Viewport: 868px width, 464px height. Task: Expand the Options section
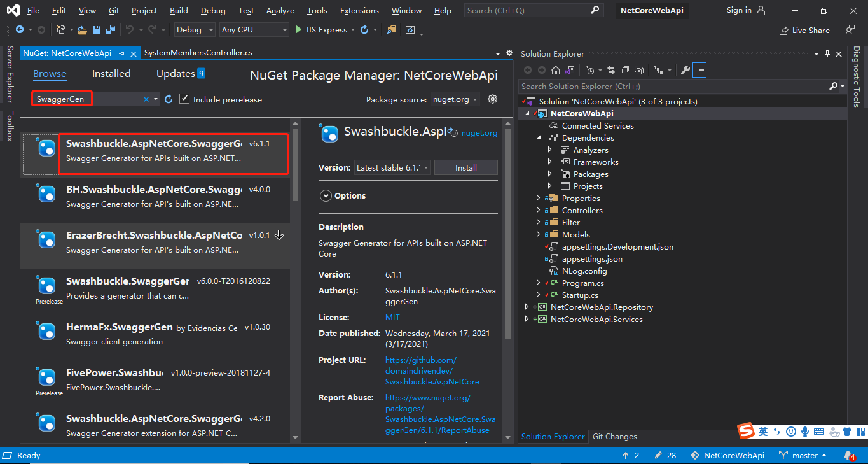pos(326,196)
